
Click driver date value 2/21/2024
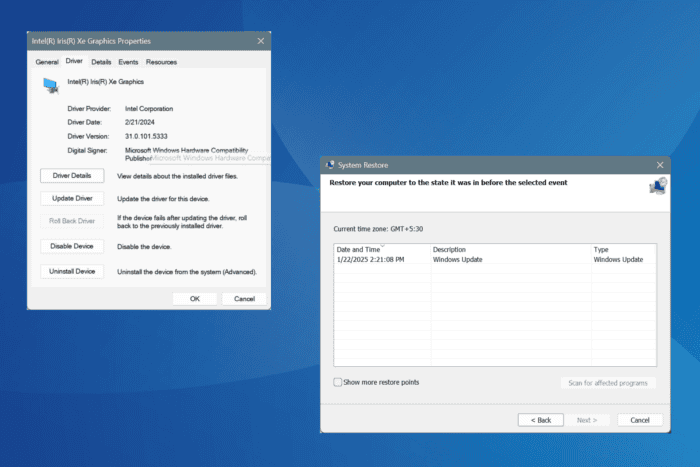[140, 122]
